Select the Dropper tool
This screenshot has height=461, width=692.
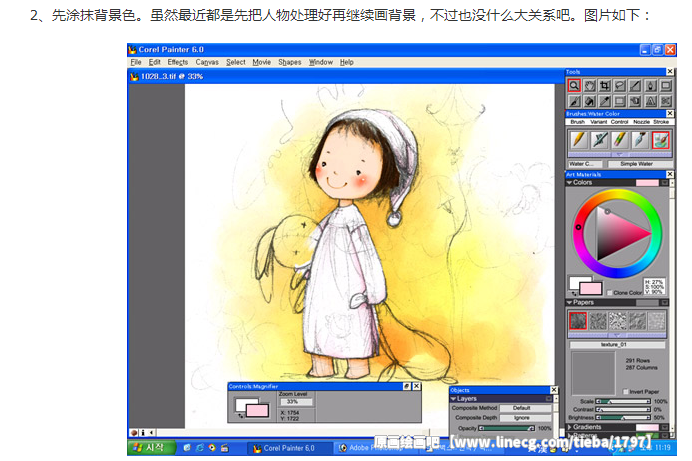click(x=605, y=101)
